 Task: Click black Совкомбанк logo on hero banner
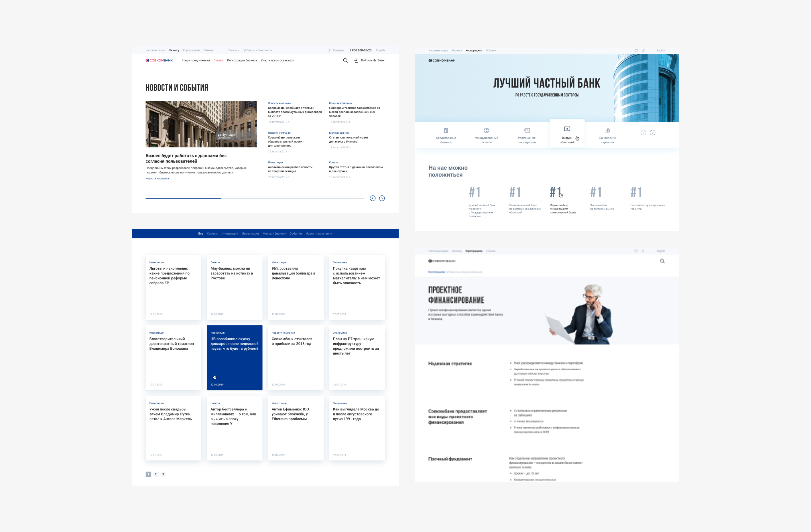click(x=442, y=60)
